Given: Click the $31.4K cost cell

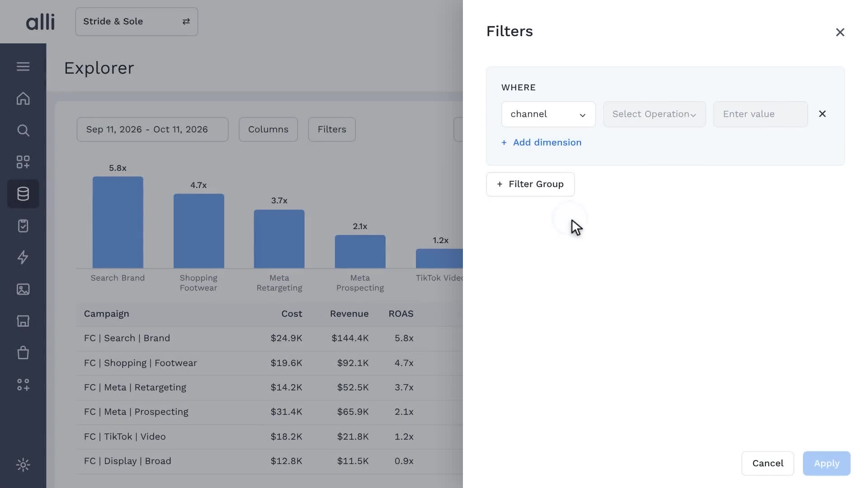Looking at the screenshot, I should (286, 412).
